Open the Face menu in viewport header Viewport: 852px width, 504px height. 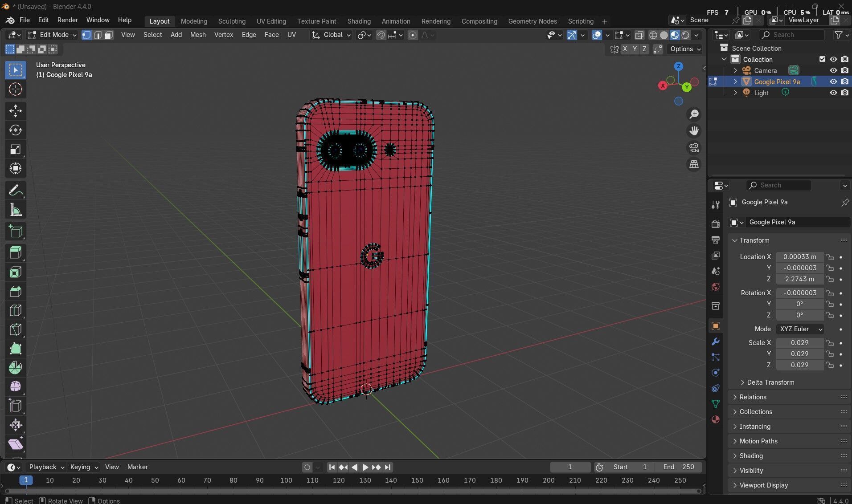click(x=271, y=35)
